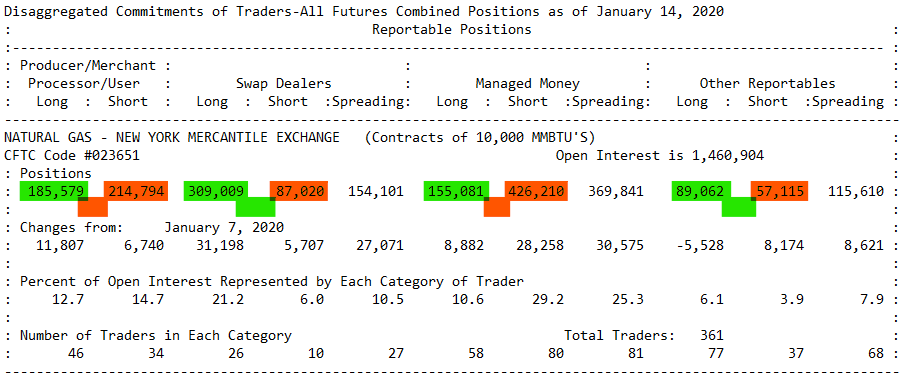Image resolution: width=902 pixels, height=379 pixels.
Task: Click the -5,528 change value
Action: coord(701,246)
